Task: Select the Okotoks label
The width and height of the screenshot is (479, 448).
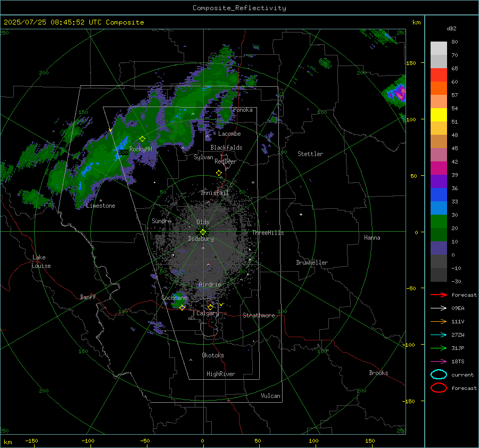Action: (213, 355)
